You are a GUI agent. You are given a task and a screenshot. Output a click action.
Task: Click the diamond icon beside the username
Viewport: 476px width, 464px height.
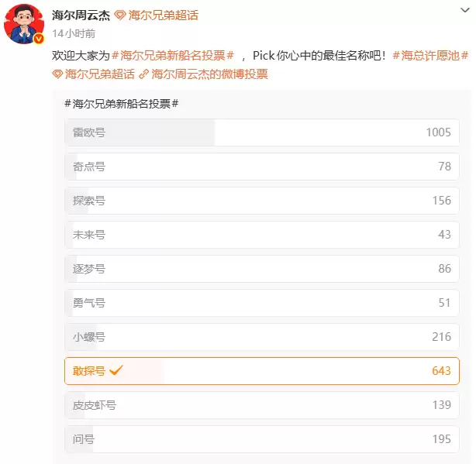click(x=119, y=15)
